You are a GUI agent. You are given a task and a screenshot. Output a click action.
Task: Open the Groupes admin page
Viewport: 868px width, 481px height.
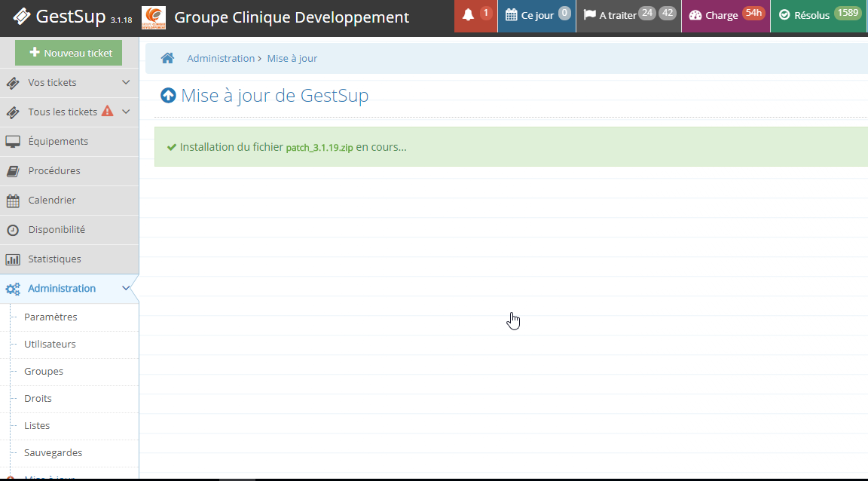pos(44,371)
